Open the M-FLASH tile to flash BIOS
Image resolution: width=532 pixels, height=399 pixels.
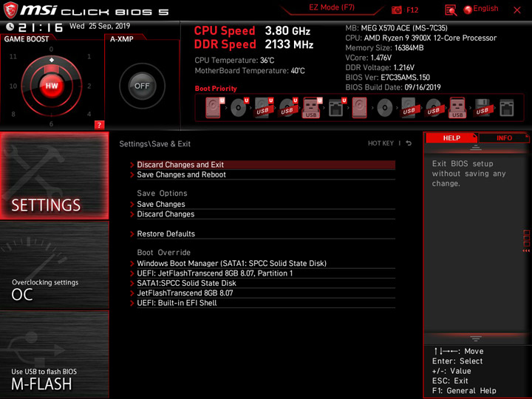54,354
